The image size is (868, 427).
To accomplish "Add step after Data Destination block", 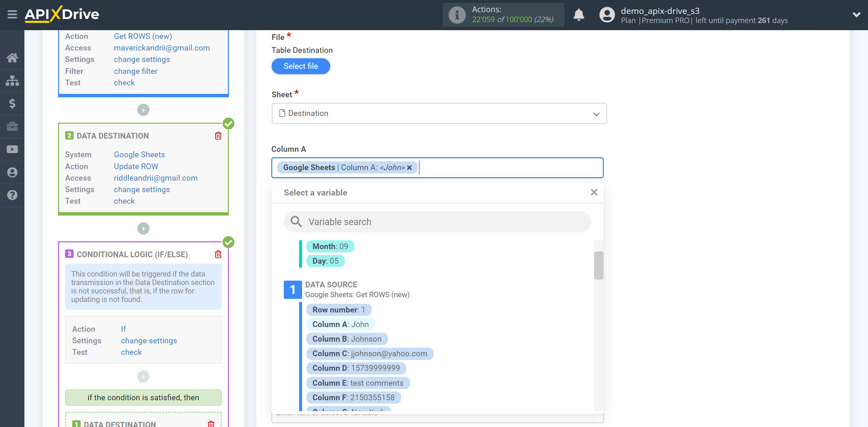I will tap(143, 229).
